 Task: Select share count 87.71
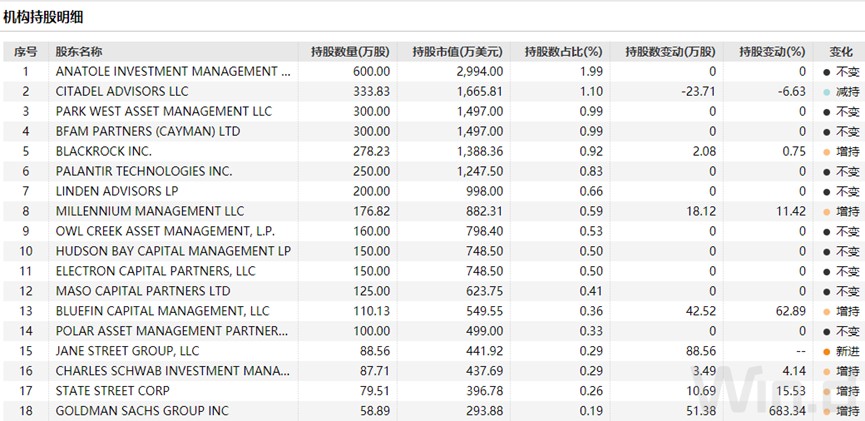[x=374, y=371]
